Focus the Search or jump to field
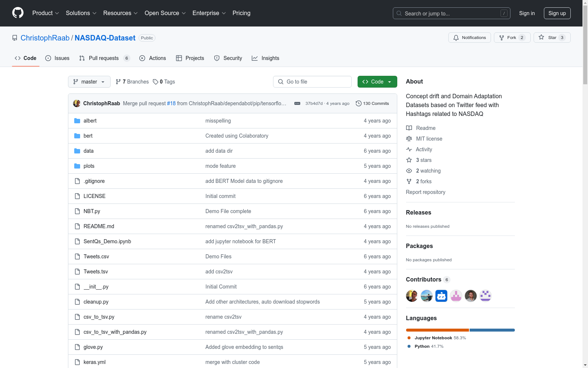The image size is (588, 368). [452, 13]
